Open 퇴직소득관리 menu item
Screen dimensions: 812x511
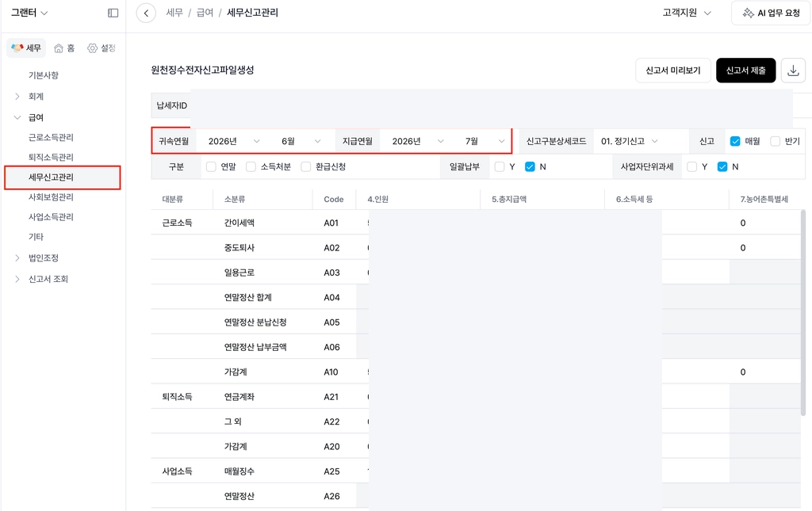pos(51,157)
